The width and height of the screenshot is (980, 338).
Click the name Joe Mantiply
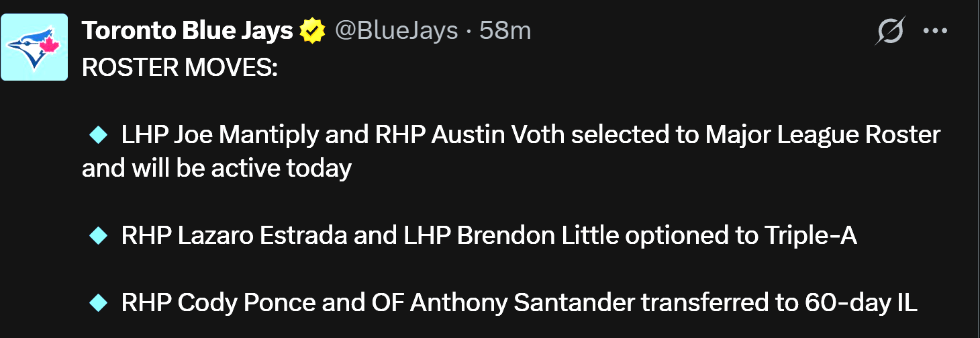(246, 135)
